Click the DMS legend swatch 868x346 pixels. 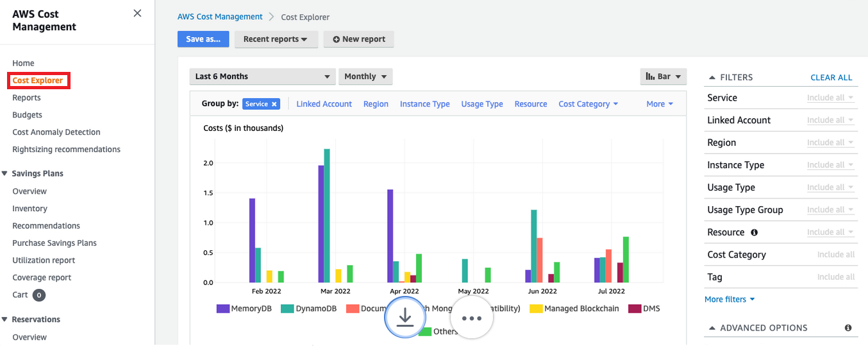point(635,309)
